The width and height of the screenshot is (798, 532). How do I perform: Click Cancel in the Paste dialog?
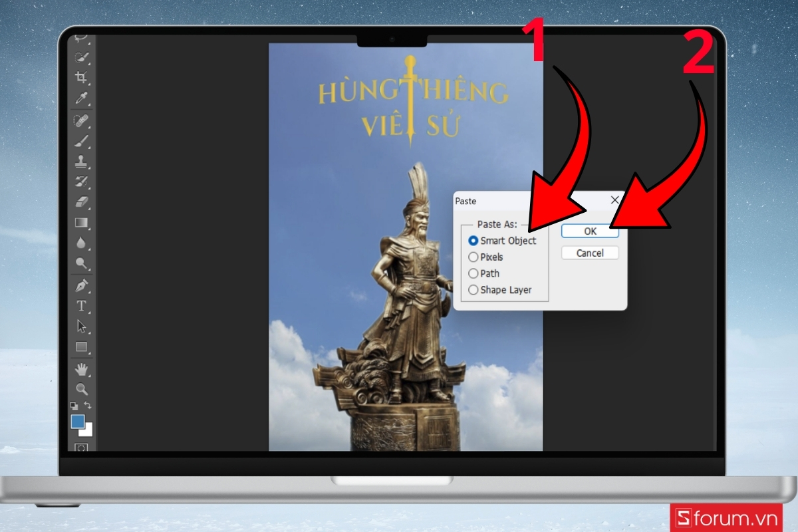click(590, 253)
